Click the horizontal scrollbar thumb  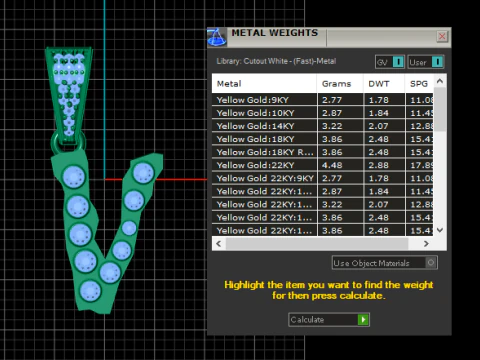click(x=317, y=244)
